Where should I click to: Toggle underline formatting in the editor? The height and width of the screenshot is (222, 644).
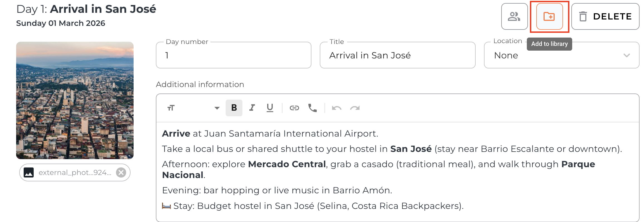pos(270,108)
